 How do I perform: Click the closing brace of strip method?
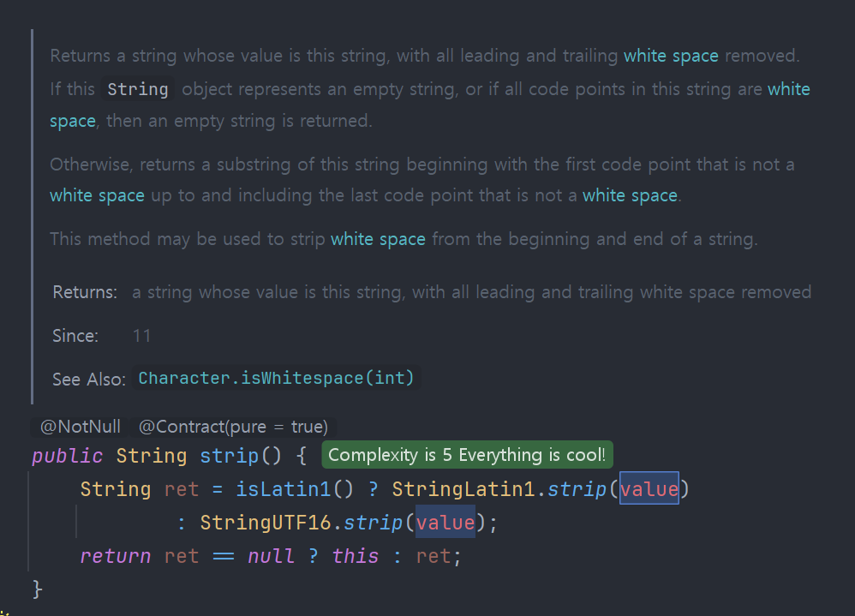tap(37, 589)
